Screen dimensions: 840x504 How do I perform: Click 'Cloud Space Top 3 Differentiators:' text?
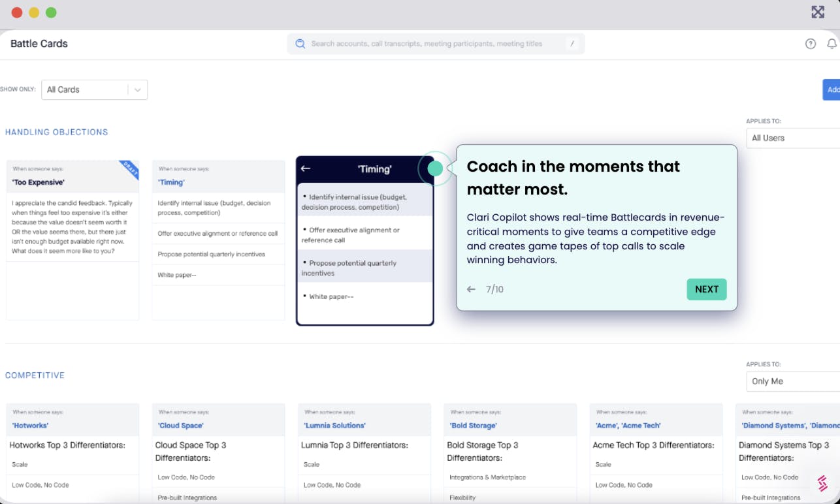coord(191,451)
